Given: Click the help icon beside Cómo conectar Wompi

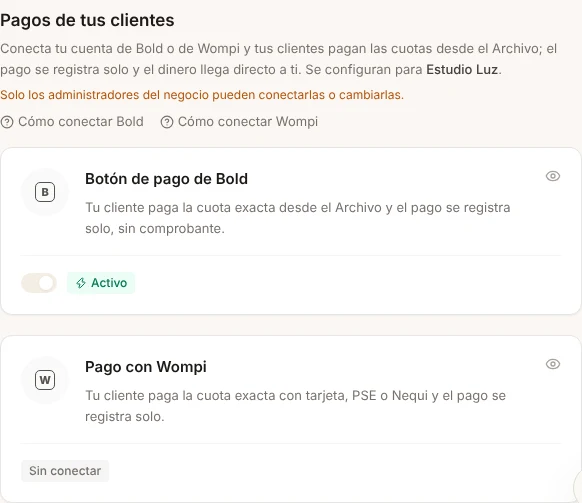Looking at the screenshot, I should point(167,122).
